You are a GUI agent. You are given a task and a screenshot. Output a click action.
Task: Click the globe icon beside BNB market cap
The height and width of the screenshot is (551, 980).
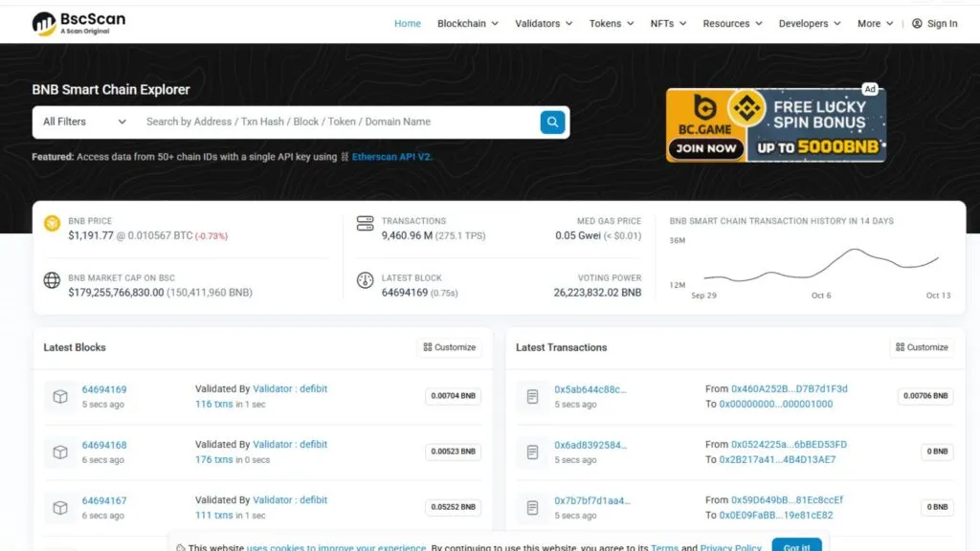coord(52,280)
